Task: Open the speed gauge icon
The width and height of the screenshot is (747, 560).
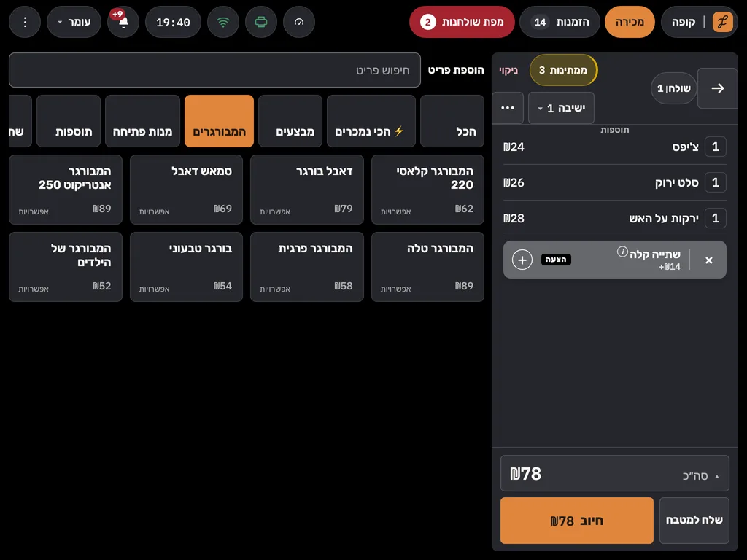Action: coord(298,22)
